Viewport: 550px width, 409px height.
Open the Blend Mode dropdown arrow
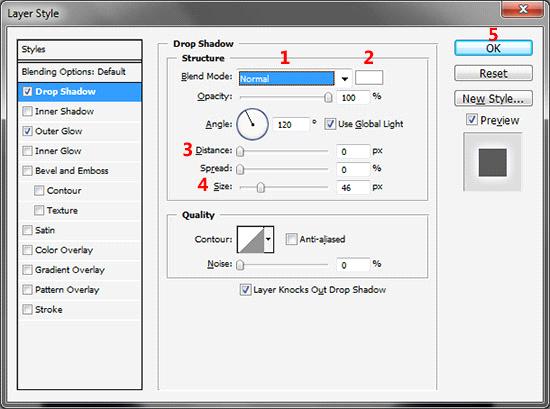(x=344, y=79)
